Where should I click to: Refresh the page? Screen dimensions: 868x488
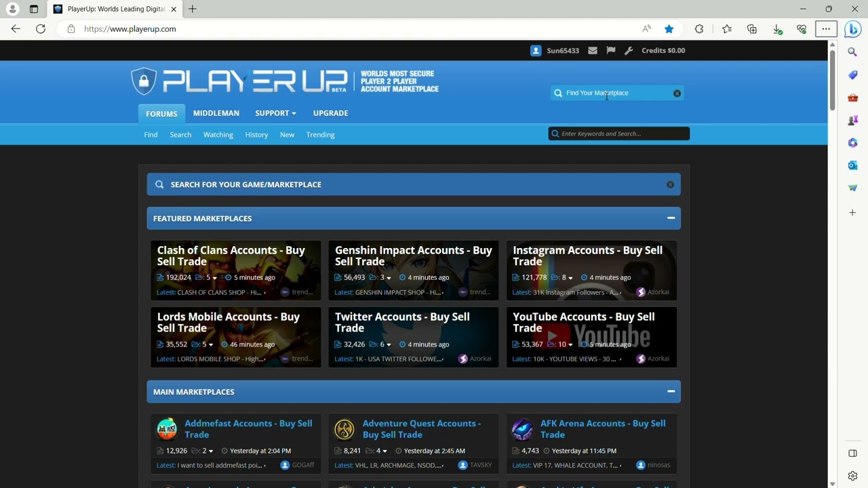coord(41,29)
